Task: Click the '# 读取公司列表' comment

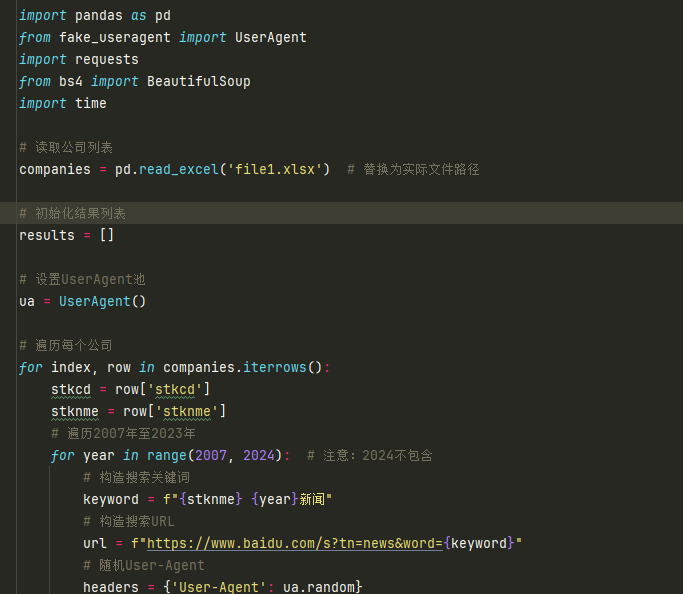Action: click(x=66, y=148)
